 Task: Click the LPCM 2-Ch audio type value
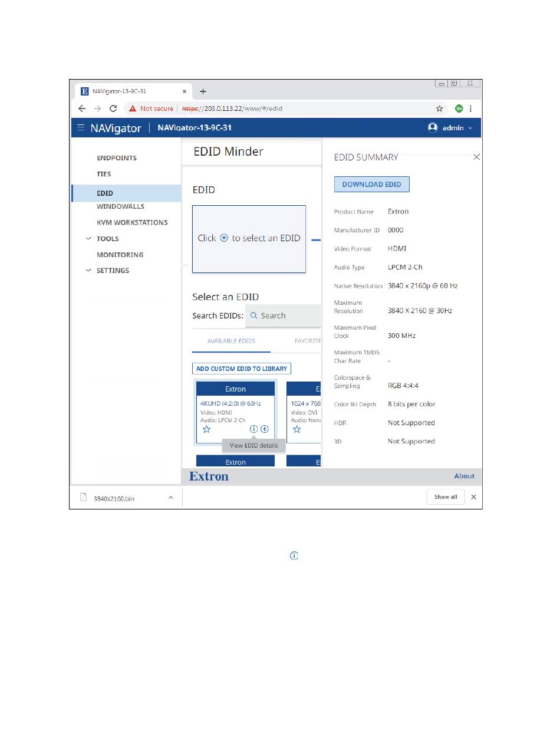(x=405, y=267)
